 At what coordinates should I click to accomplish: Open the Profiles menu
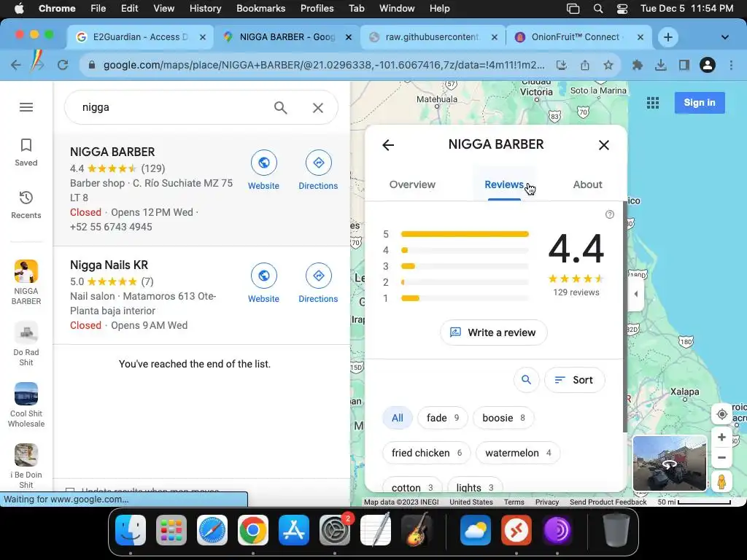click(x=317, y=8)
